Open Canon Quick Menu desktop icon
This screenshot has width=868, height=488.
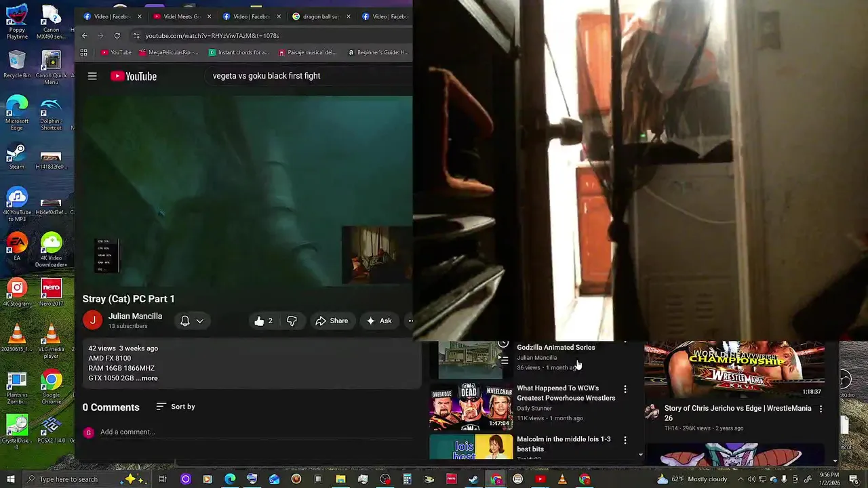click(51, 68)
